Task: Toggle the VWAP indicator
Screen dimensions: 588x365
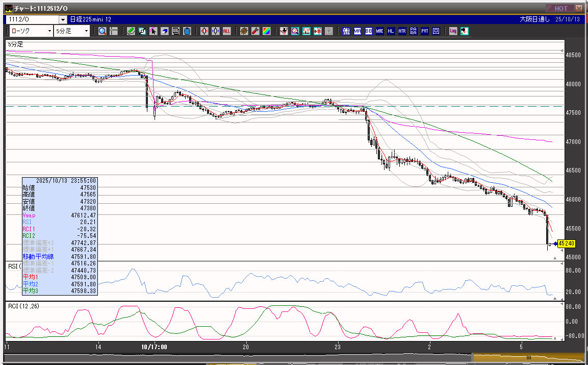Action: tap(346, 31)
